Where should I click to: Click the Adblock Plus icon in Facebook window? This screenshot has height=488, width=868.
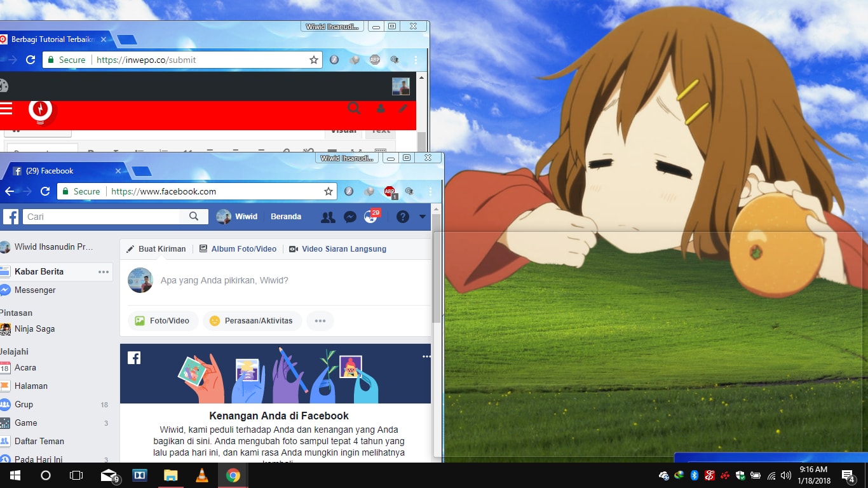390,191
